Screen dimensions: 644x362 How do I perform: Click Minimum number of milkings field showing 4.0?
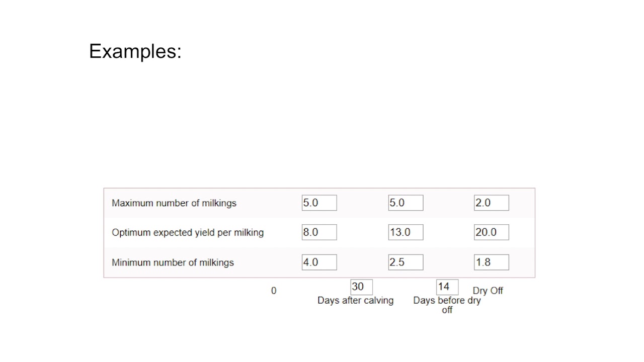319,262
